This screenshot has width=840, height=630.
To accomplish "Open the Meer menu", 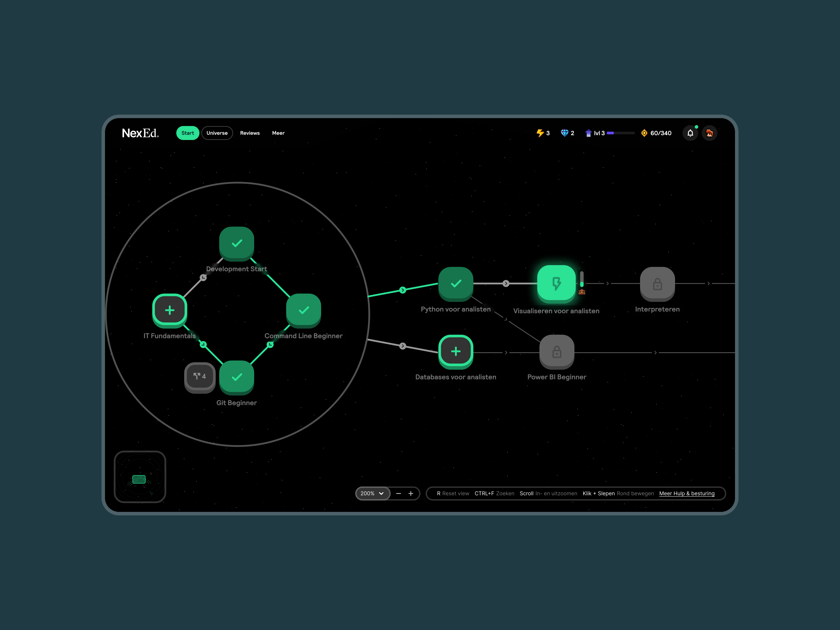I will 278,133.
